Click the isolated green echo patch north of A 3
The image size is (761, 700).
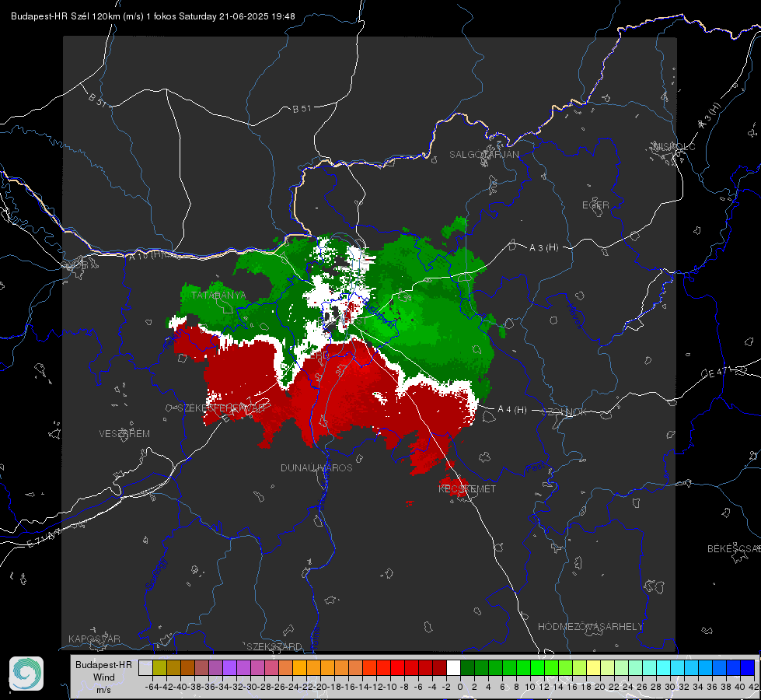pos(455,227)
